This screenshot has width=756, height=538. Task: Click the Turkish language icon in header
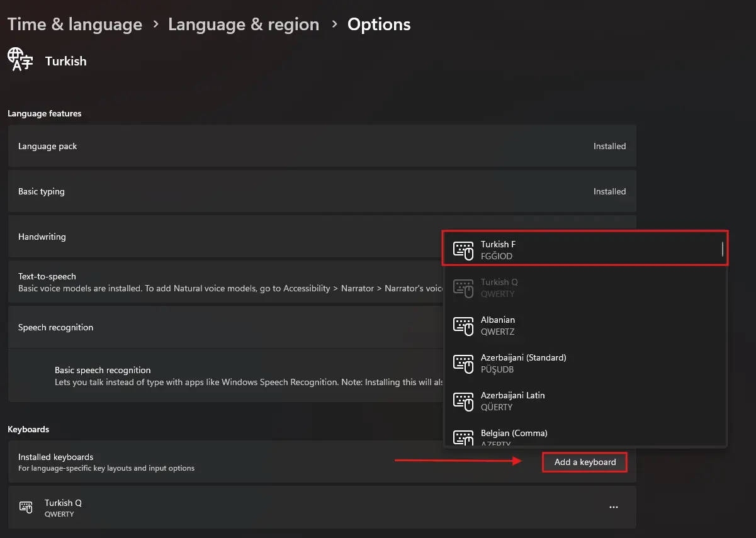(x=20, y=59)
